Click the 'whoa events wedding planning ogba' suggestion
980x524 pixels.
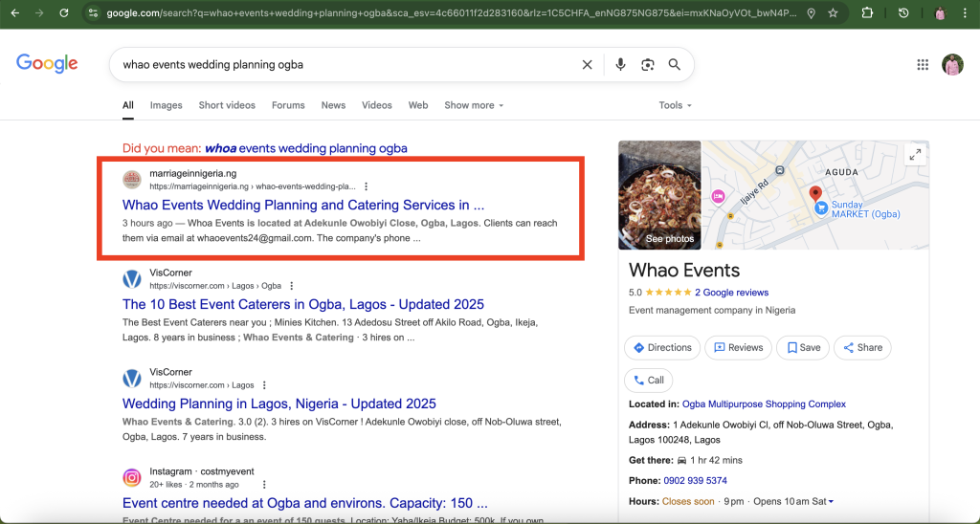[x=306, y=148]
